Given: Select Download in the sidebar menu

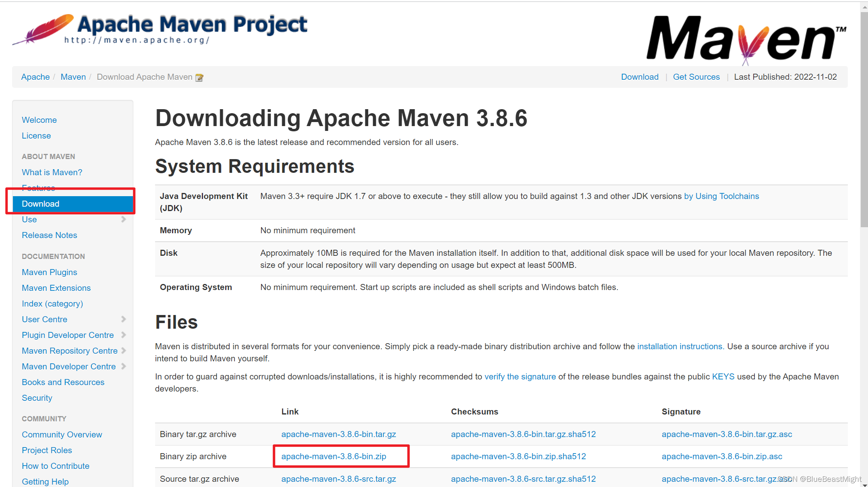Looking at the screenshot, I should tap(41, 204).
